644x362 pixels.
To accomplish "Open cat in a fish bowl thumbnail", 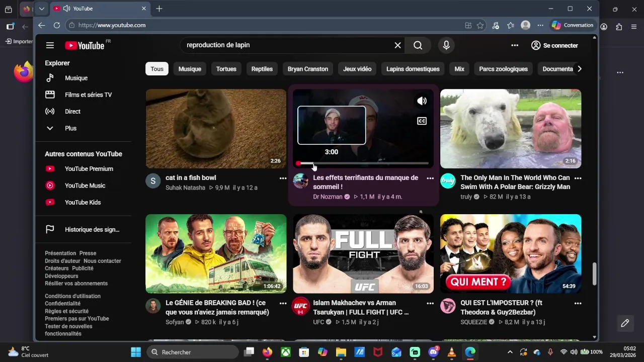I will coord(216,129).
